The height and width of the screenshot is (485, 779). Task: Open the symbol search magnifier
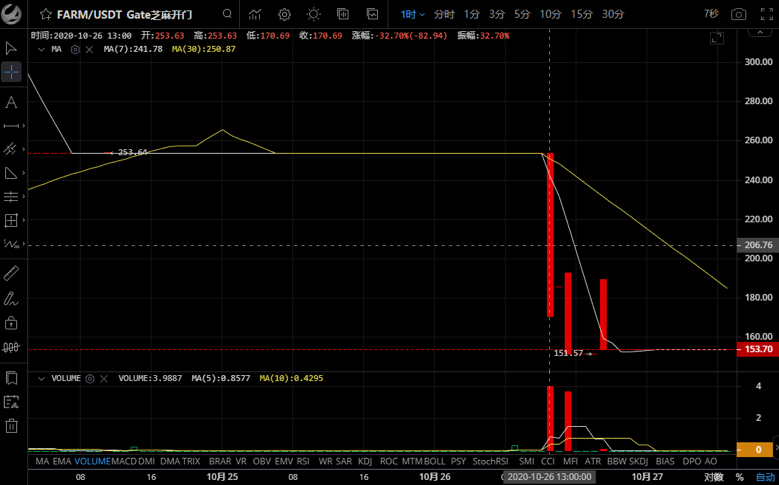[x=227, y=14]
